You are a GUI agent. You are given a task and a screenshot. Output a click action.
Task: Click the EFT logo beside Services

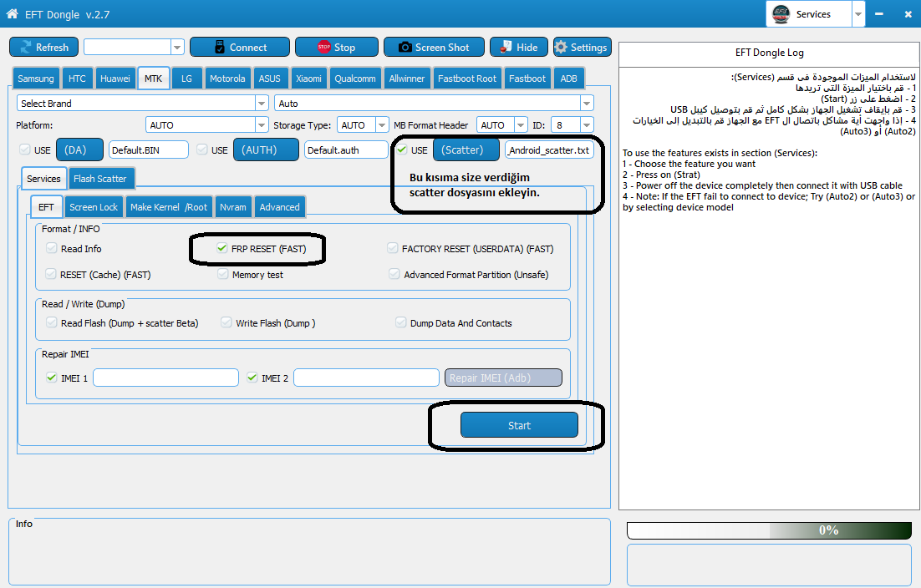click(x=781, y=14)
